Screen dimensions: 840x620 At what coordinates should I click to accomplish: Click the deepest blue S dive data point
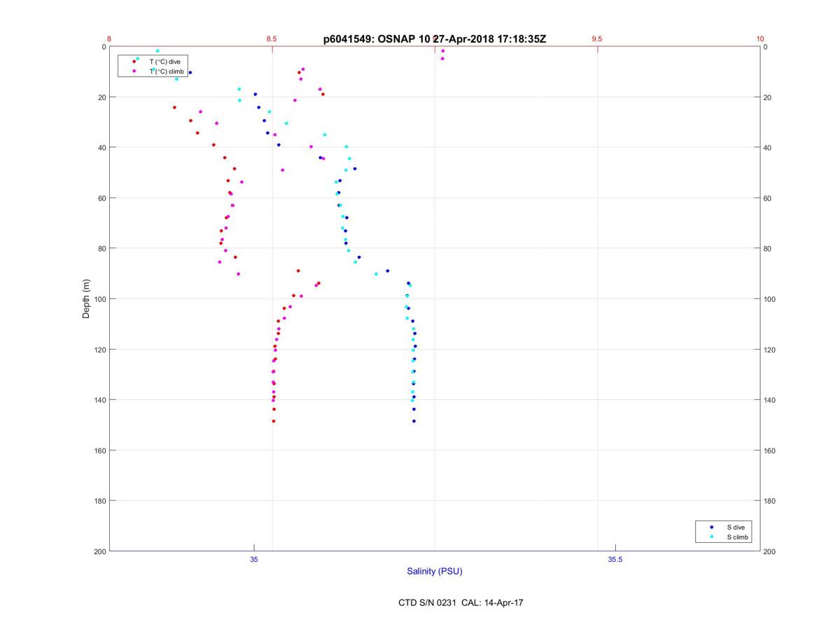pyautogui.click(x=414, y=421)
